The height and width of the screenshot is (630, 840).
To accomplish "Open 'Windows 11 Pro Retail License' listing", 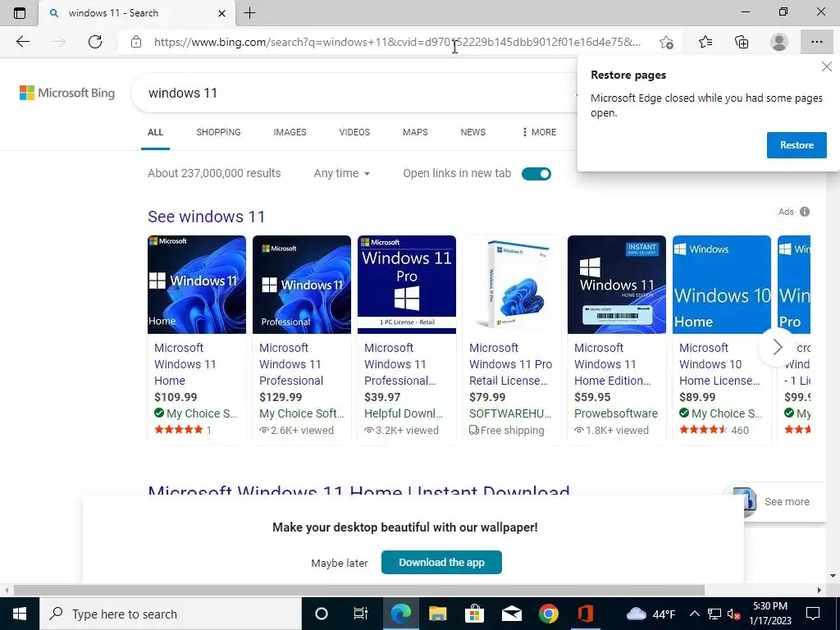I will [x=510, y=364].
